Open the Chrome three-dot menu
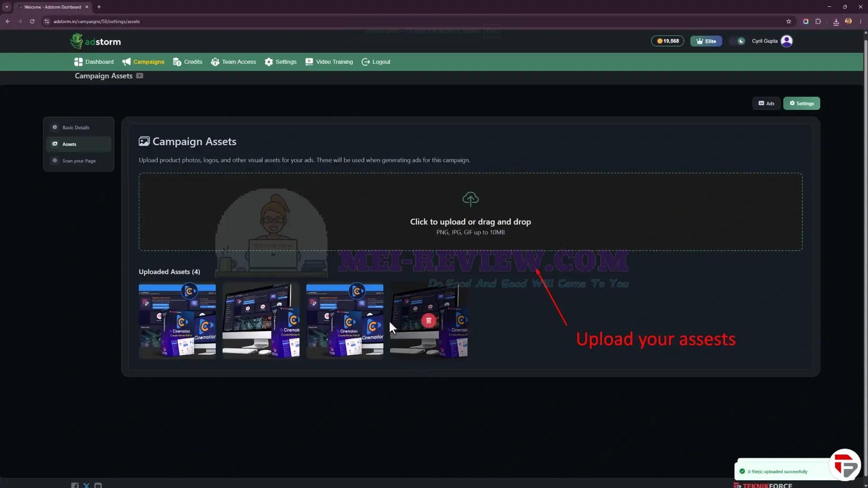This screenshot has width=868, height=488. [x=860, y=21]
